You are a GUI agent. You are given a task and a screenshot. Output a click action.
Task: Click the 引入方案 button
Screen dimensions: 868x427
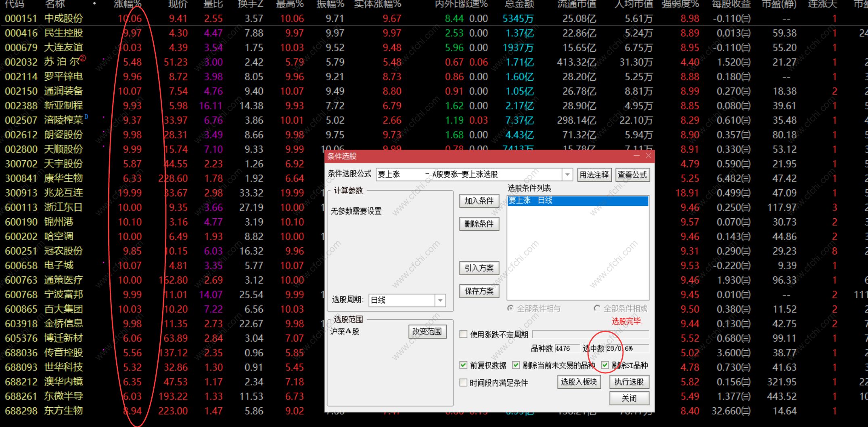479,268
